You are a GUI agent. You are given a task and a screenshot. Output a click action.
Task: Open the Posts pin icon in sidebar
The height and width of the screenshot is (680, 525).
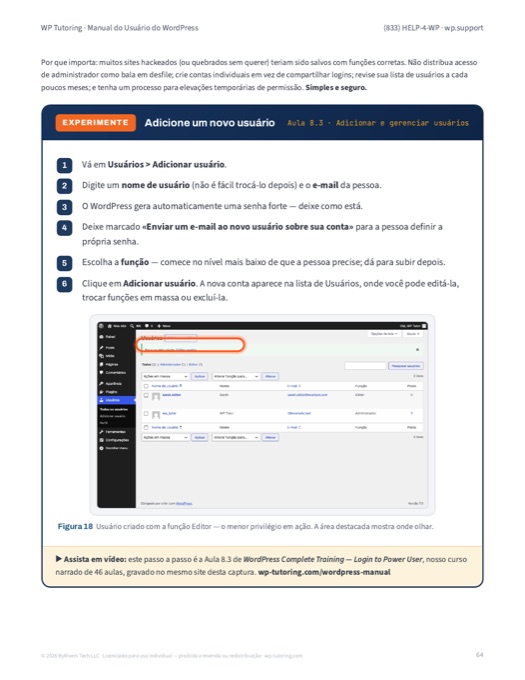101,347
